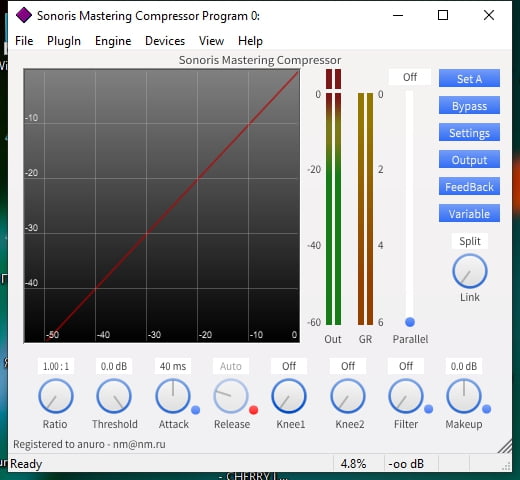The height and width of the screenshot is (480, 520).
Task: Click the Release knob
Action: coord(231,396)
